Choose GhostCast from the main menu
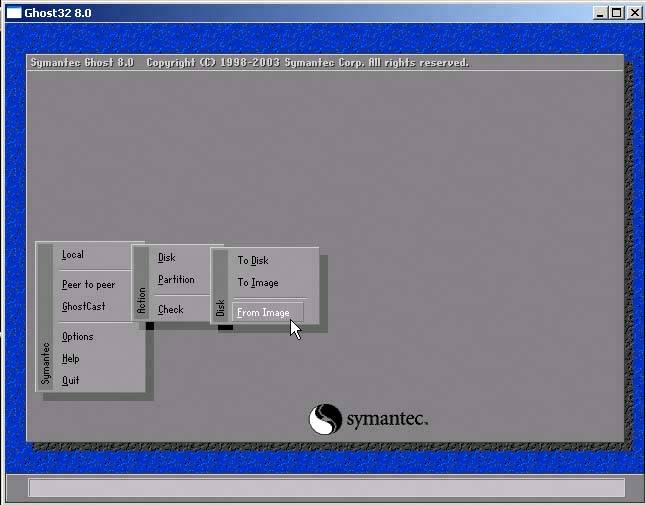Viewport: 646px width, 505px height. click(x=83, y=307)
